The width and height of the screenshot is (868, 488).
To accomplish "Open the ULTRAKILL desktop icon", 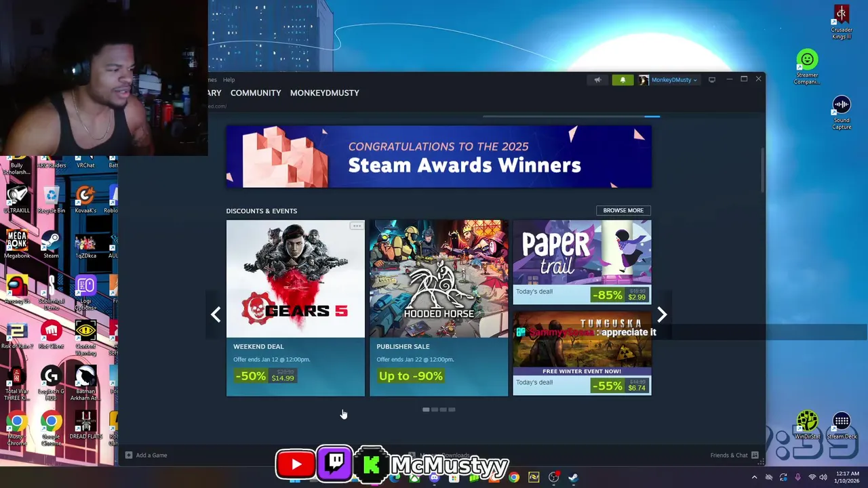I will pos(17,200).
